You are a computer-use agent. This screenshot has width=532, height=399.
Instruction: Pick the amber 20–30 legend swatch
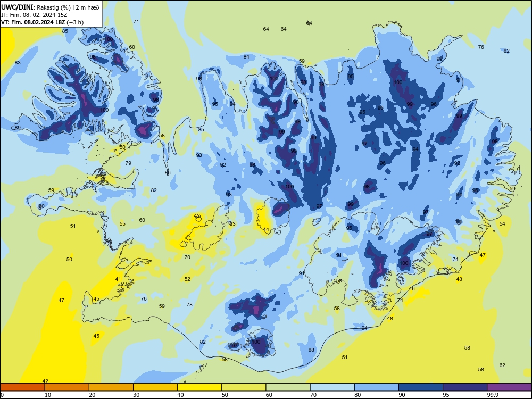point(111,387)
